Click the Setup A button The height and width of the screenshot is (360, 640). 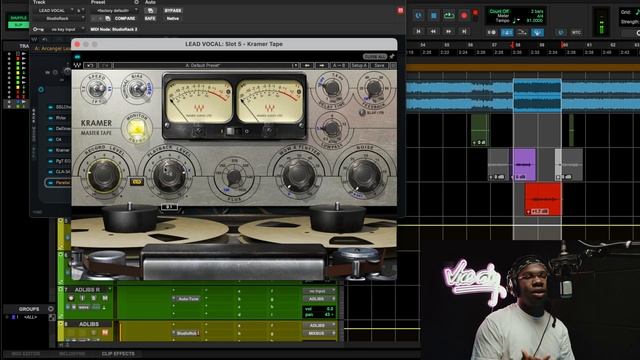point(359,65)
